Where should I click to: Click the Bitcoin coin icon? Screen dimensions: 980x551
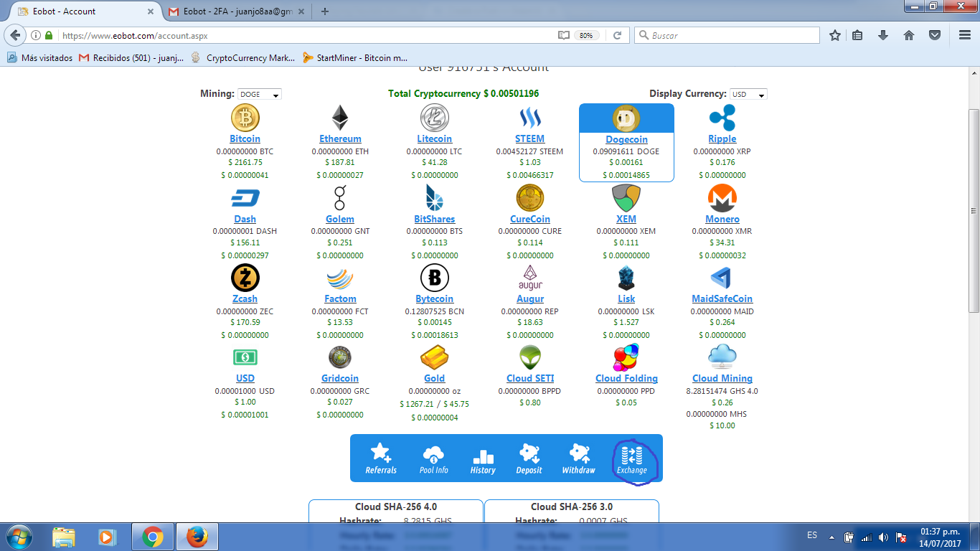point(245,118)
